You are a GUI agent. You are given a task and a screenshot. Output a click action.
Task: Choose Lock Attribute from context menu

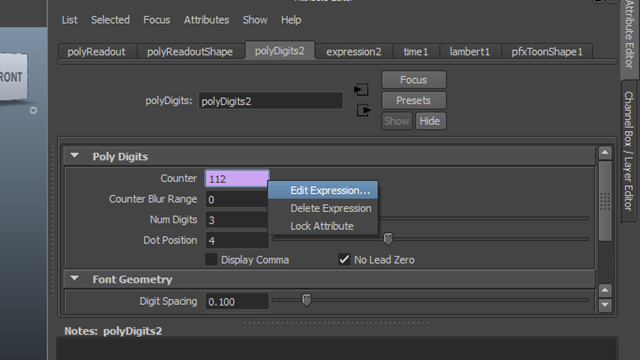[323, 226]
